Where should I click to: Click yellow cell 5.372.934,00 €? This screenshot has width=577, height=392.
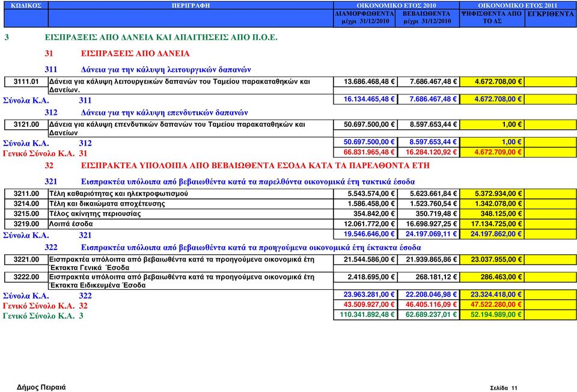pyautogui.click(x=492, y=194)
